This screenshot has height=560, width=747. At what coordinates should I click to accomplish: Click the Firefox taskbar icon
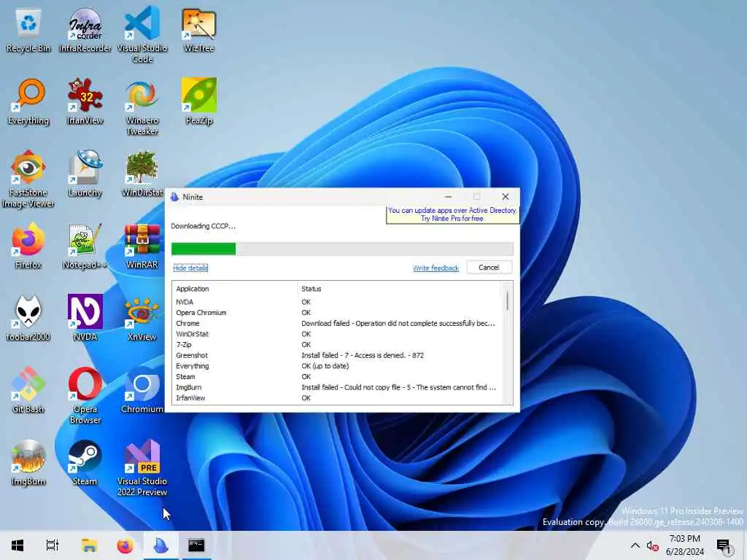pyautogui.click(x=125, y=545)
